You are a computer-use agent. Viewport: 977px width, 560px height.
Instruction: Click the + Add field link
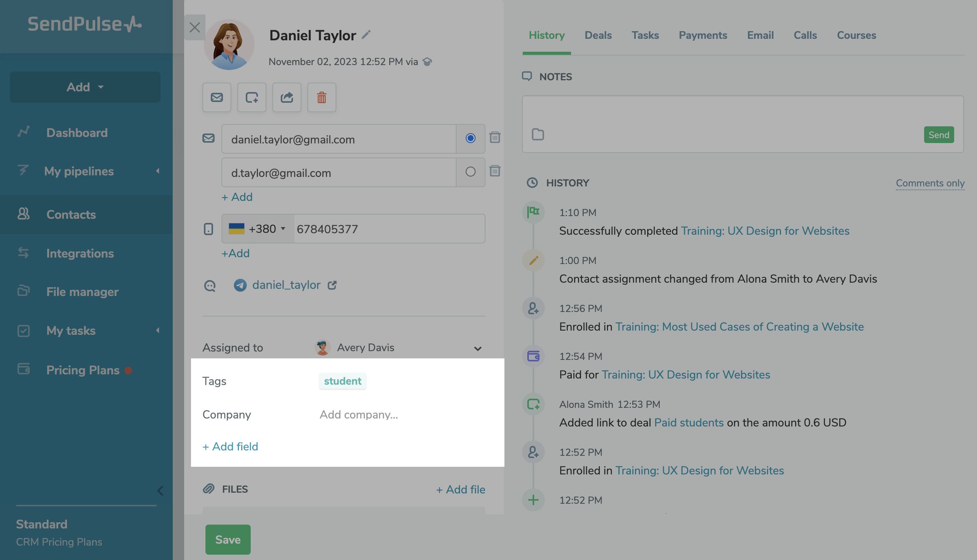tap(230, 447)
